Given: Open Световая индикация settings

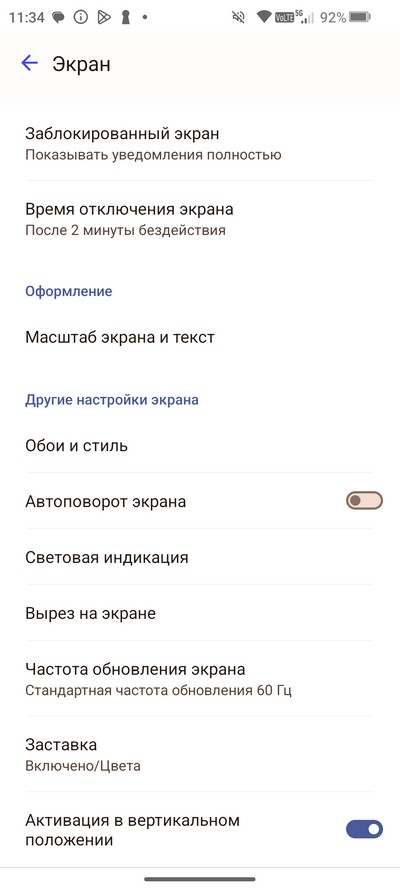Looking at the screenshot, I should click(x=200, y=557).
